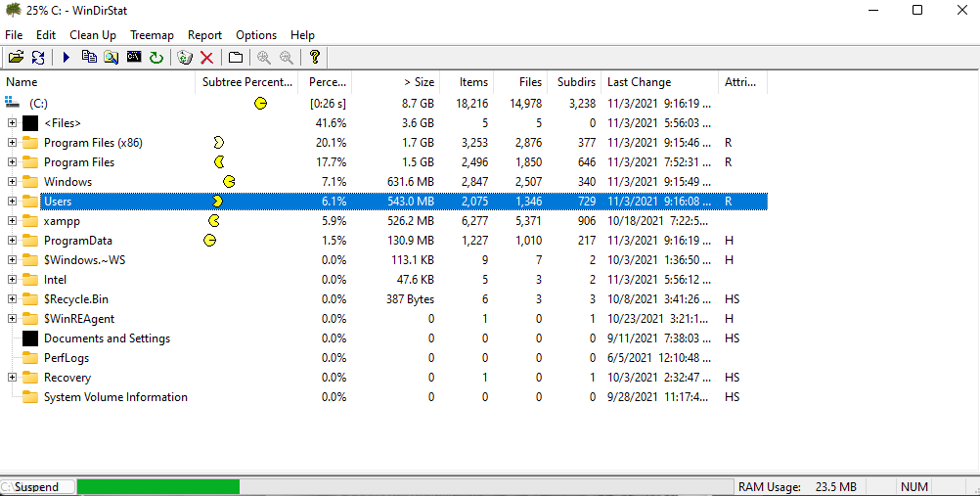980x496 pixels.
Task: Expand the $WinREAgent folder node
Action: (12, 319)
